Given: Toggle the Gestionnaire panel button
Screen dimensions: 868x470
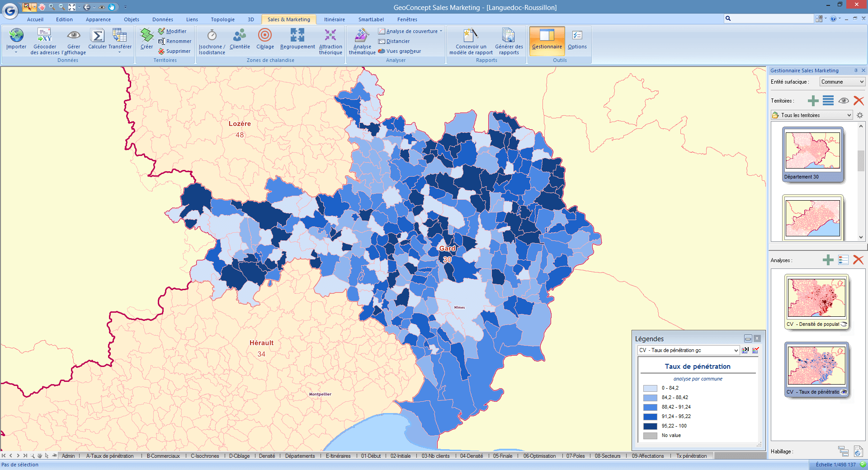Looking at the screenshot, I should (x=547, y=41).
